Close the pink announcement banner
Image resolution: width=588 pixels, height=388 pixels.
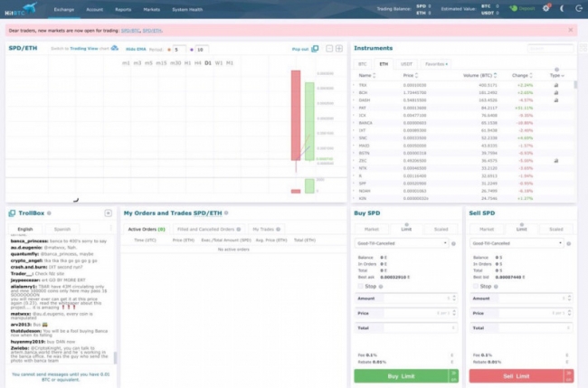570,30
